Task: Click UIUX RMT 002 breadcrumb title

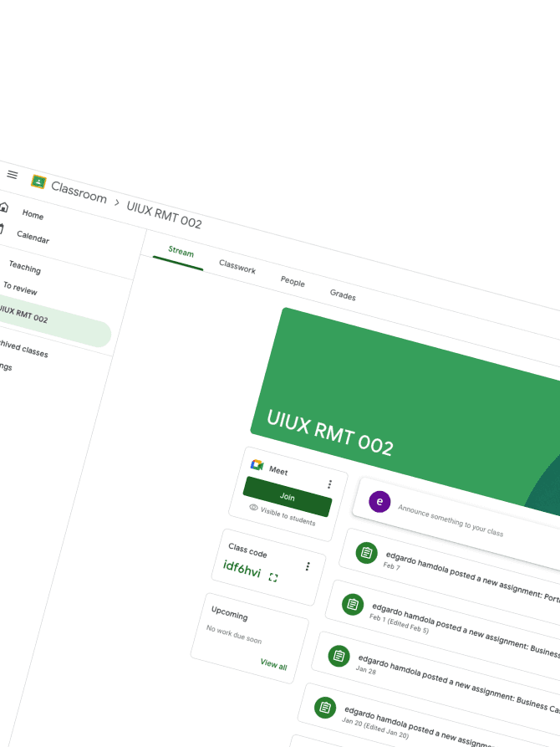Action: tap(164, 214)
